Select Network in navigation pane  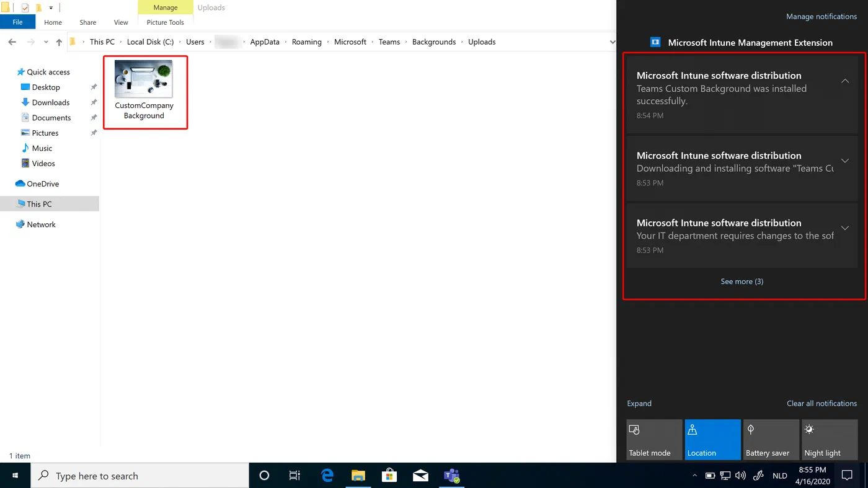click(42, 224)
